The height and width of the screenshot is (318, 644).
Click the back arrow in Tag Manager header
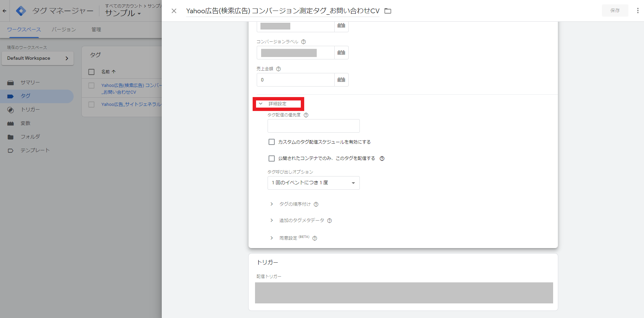tap(4, 11)
